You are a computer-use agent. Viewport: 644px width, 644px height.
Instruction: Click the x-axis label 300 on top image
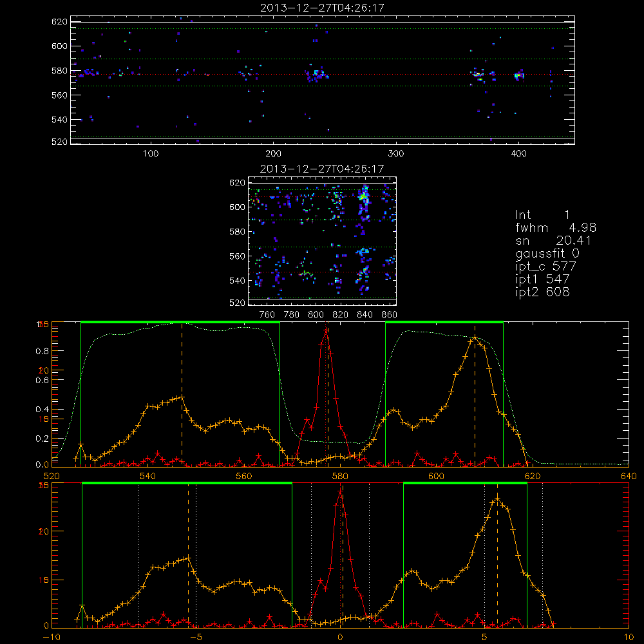(396, 154)
